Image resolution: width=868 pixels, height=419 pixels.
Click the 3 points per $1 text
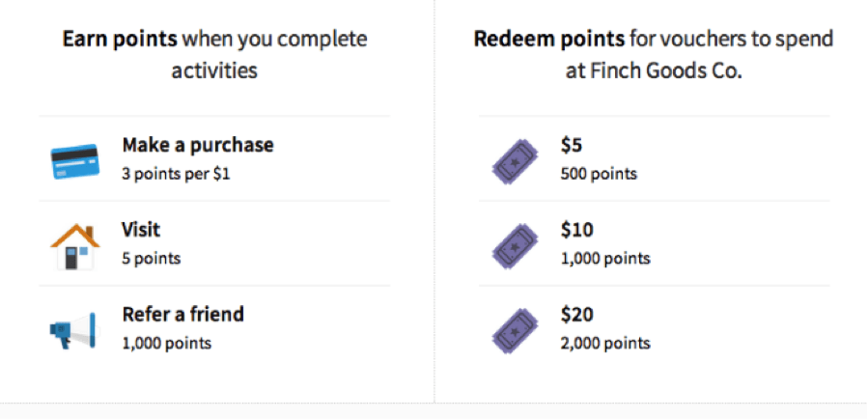176,174
